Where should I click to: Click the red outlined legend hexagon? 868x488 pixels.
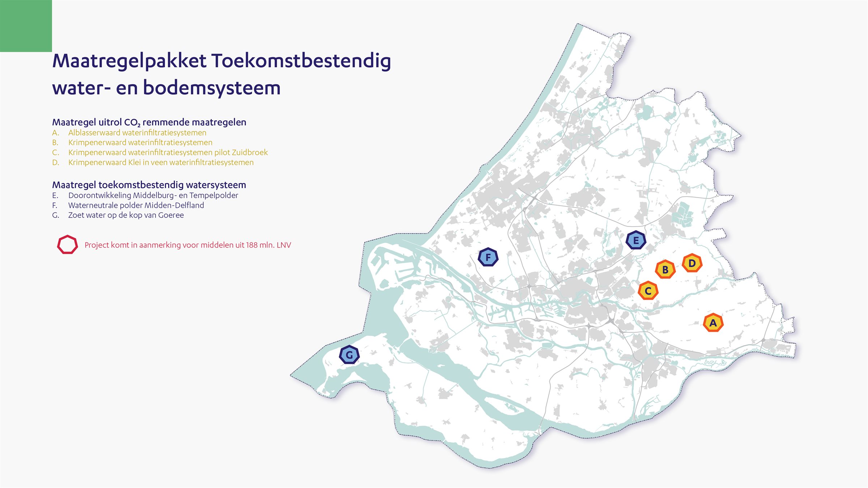coord(67,245)
